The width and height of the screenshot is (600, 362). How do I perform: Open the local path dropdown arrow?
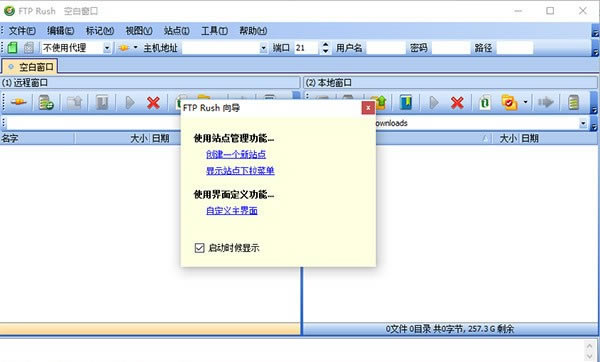pos(583,123)
